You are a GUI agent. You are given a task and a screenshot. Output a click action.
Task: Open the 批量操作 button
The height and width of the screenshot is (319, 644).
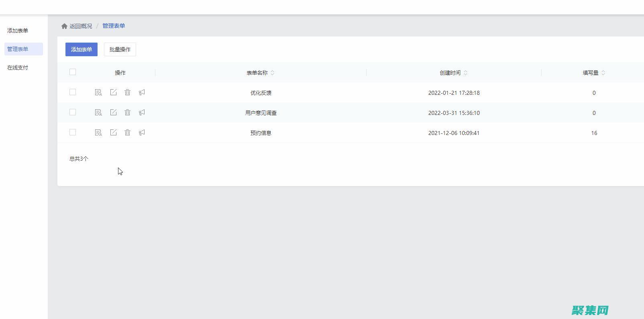point(120,49)
